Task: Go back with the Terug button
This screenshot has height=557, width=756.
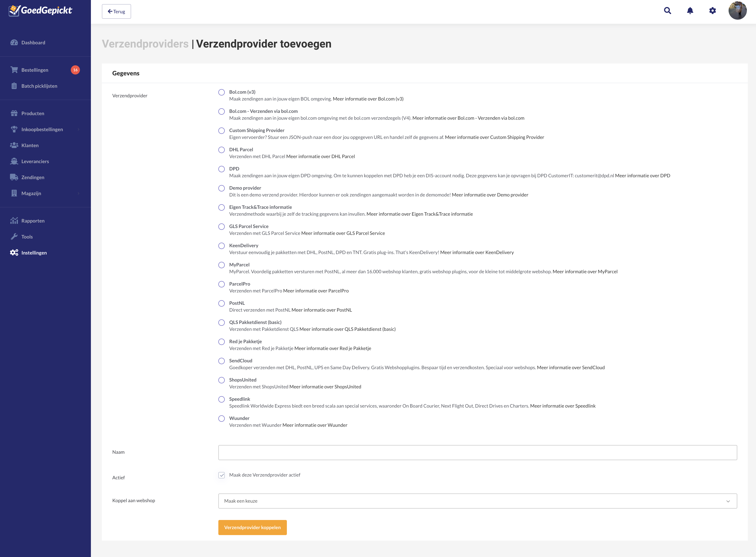Action: point(116,11)
